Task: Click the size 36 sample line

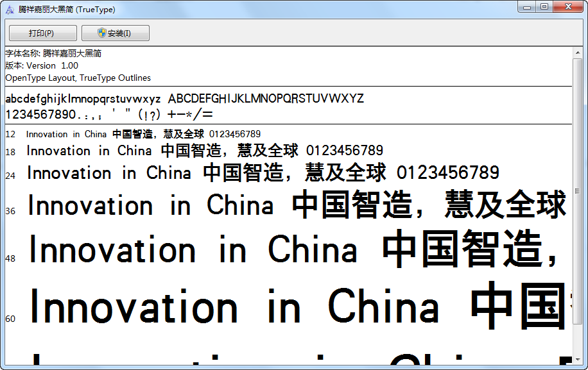Action: pyautogui.click(x=297, y=205)
